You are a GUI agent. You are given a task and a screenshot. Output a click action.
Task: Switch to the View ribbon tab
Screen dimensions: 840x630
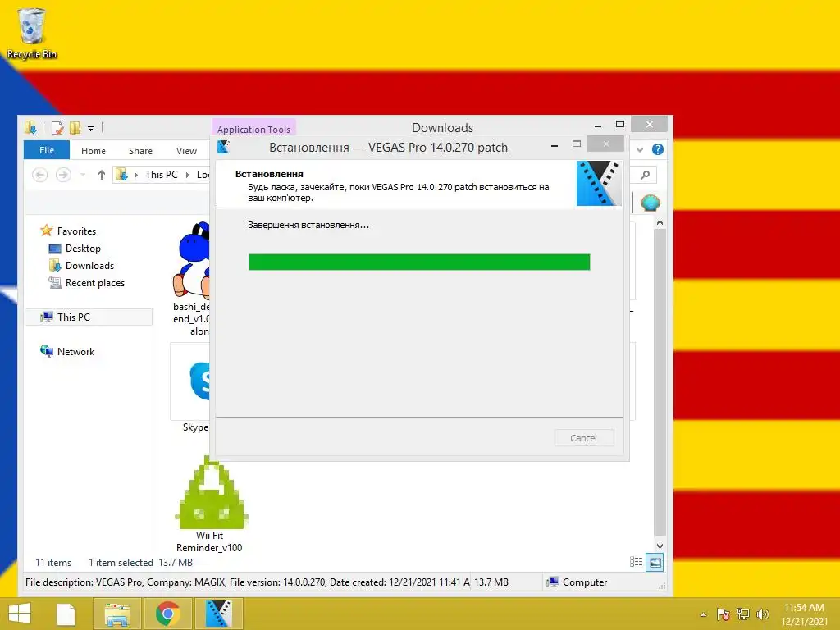click(186, 151)
